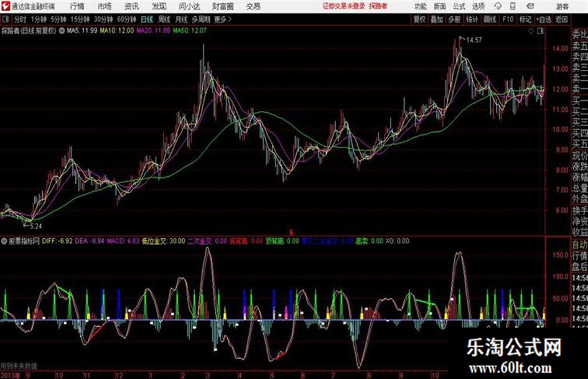This screenshot has width=588, height=379.
Task: Click the 14.00 price axis label
Action: coord(560,49)
